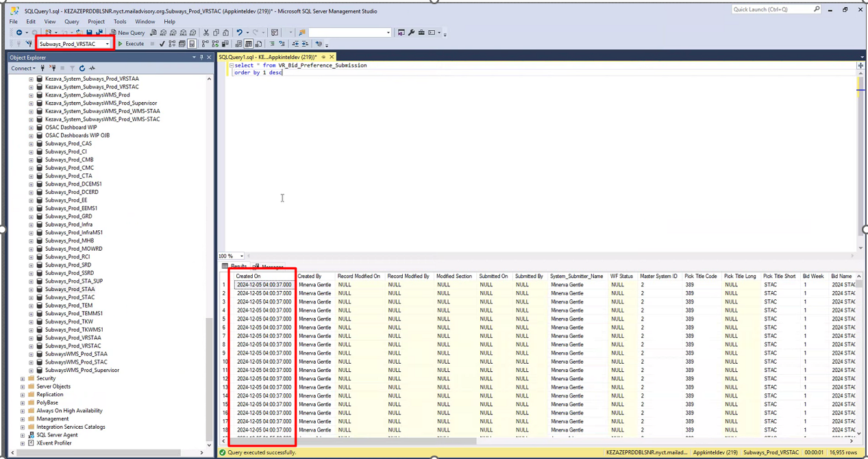
Task: Click the Cut scissors icon
Action: [x=206, y=32]
